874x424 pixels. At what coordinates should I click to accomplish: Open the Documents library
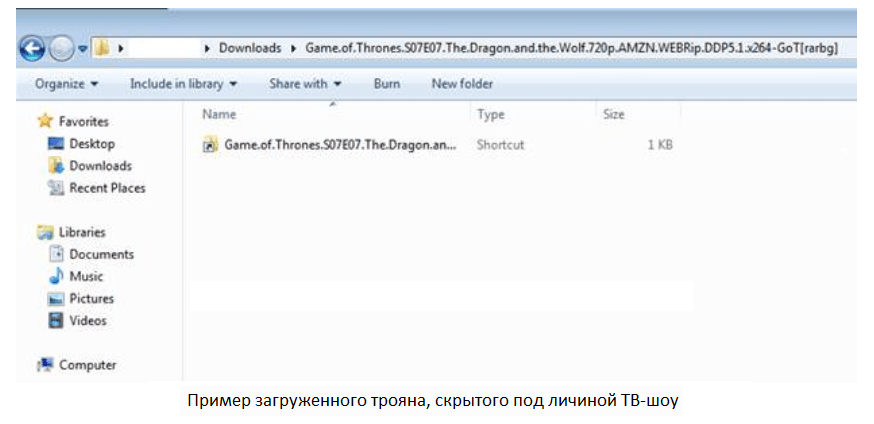[x=101, y=255]
